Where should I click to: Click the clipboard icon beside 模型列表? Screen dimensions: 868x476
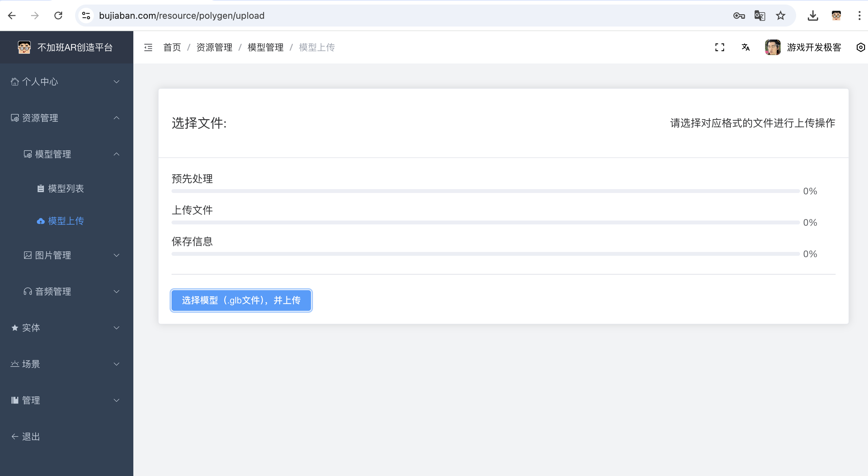coord(40,188)
